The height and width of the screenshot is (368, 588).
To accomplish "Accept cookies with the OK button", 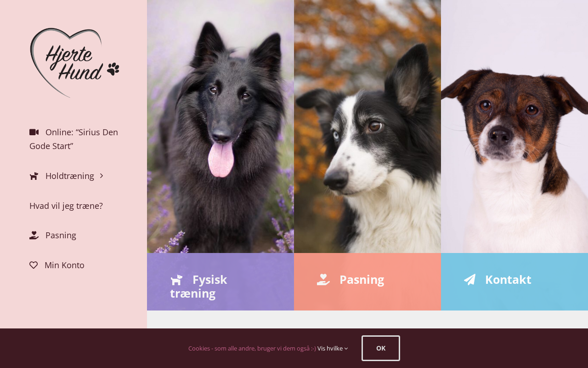I will click(381, 348).
